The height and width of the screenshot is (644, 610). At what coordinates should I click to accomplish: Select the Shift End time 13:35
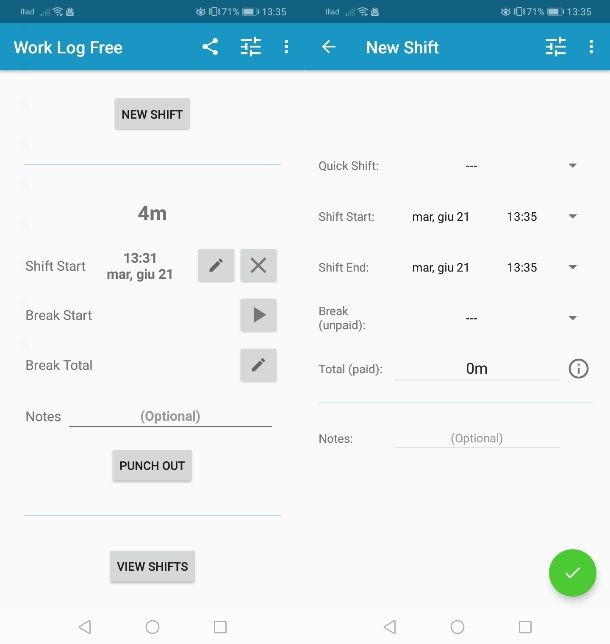pyautogui.click(x=522, y=267)
